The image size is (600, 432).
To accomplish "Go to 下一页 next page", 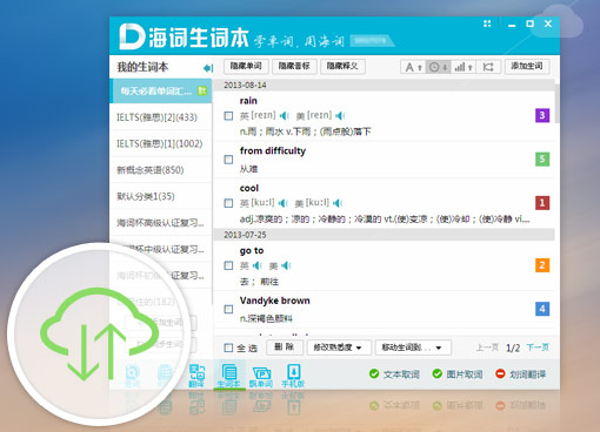I will [538, 348].
